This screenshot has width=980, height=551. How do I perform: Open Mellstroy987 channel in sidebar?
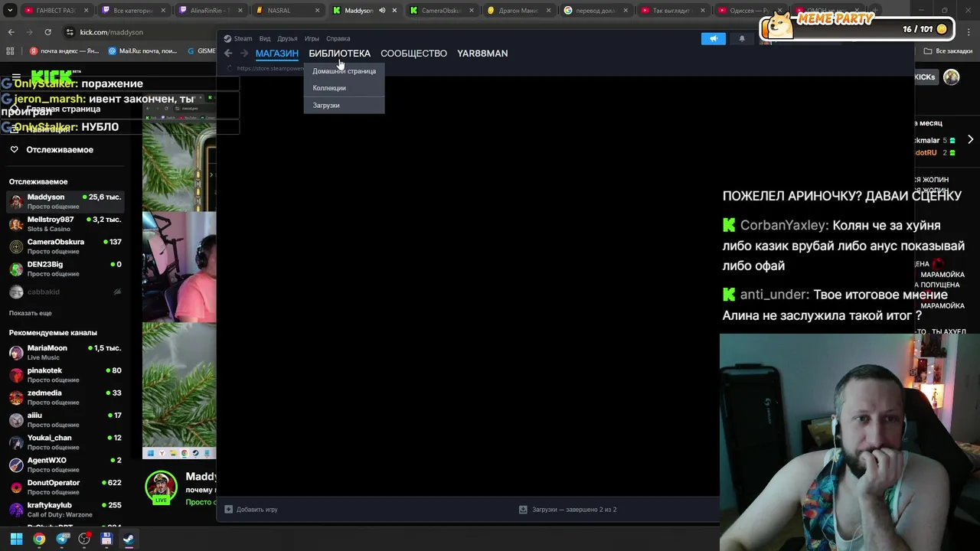[67, 223]
